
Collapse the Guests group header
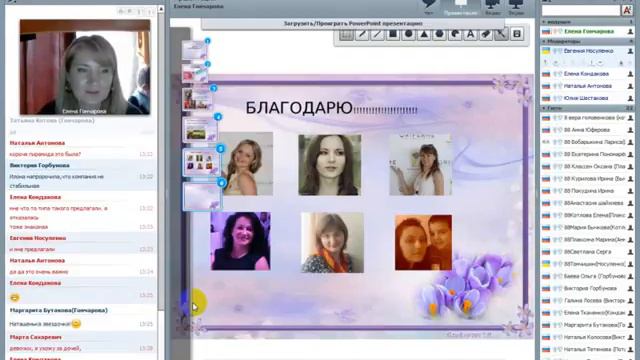click(x=588, y=108)
